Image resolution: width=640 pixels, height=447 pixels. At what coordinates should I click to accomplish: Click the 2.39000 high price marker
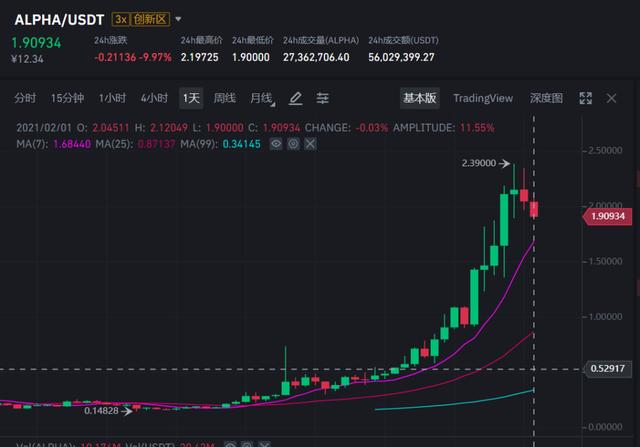click(486, 163)
